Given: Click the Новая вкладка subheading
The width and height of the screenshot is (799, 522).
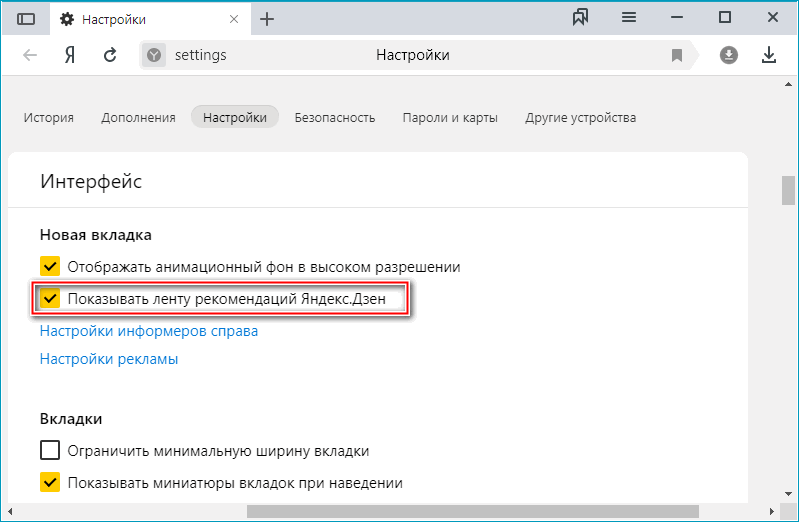Looking at the screenshot, I should (96, 235).
